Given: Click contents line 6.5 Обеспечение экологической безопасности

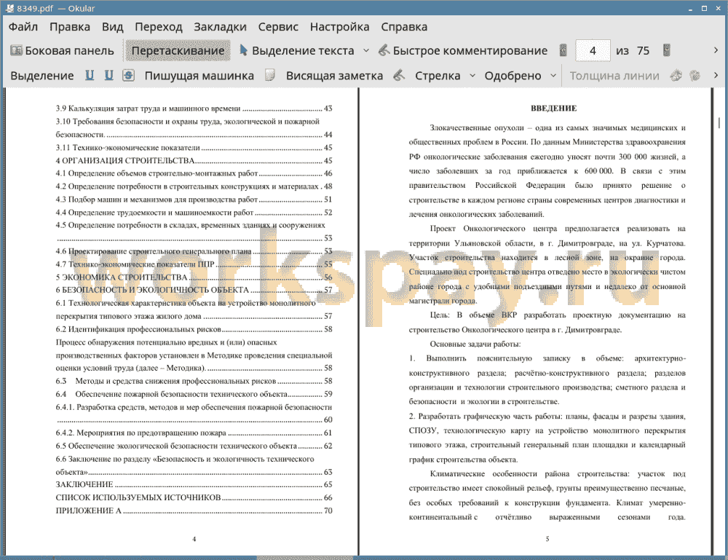Looking at the screenshot, I should 194,446.
